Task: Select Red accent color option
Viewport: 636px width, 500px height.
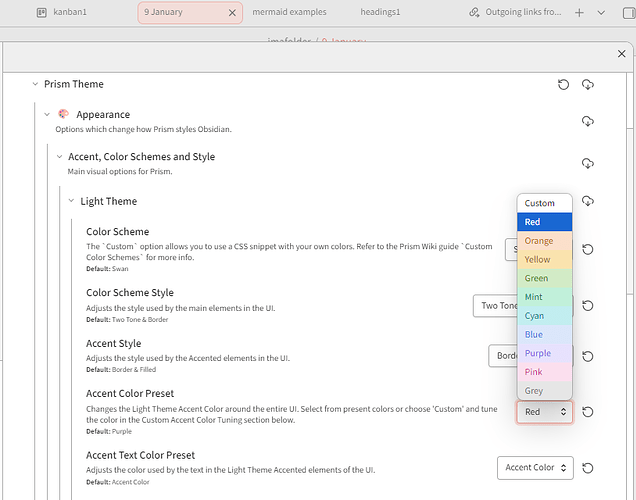Action: [x=545, y=222]
